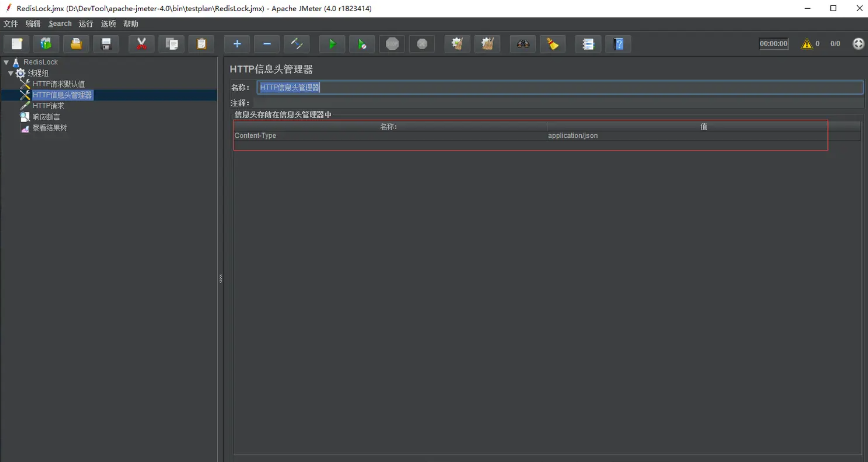Click the Clear All broom icon
This screenshot has height=462, width=868.
pos(487,44)
